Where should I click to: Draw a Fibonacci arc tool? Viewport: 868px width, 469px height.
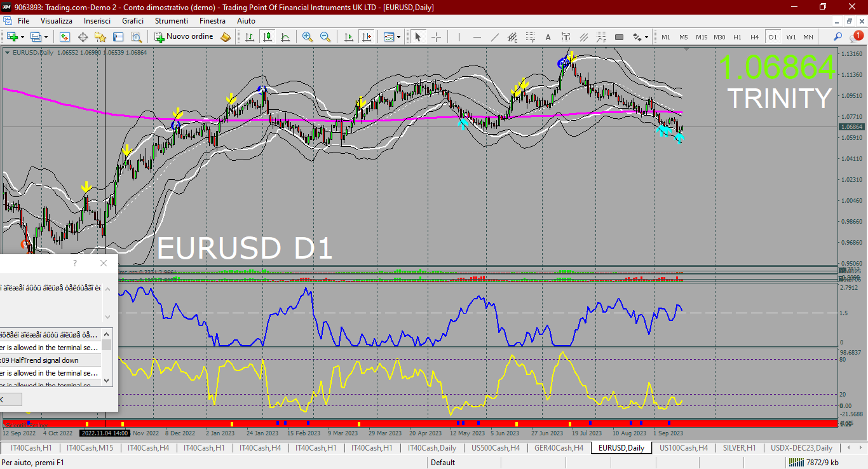click(x=601, y=37)
